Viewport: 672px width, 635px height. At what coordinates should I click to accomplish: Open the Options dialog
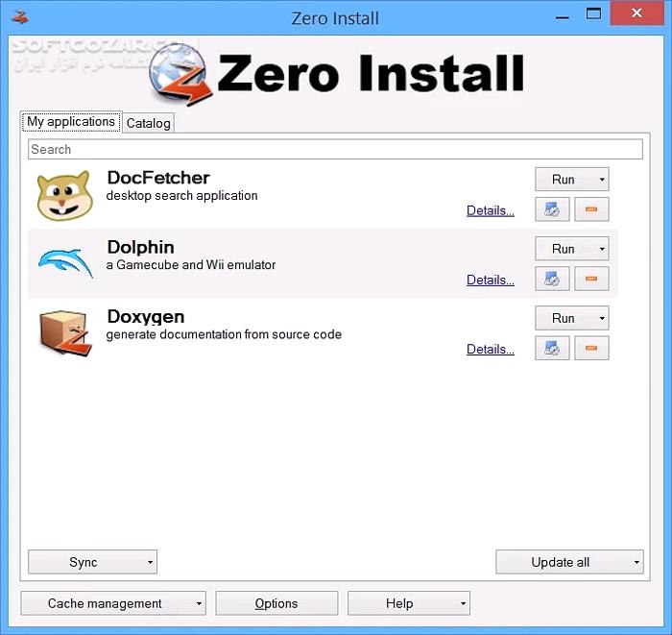click(276, 603)
